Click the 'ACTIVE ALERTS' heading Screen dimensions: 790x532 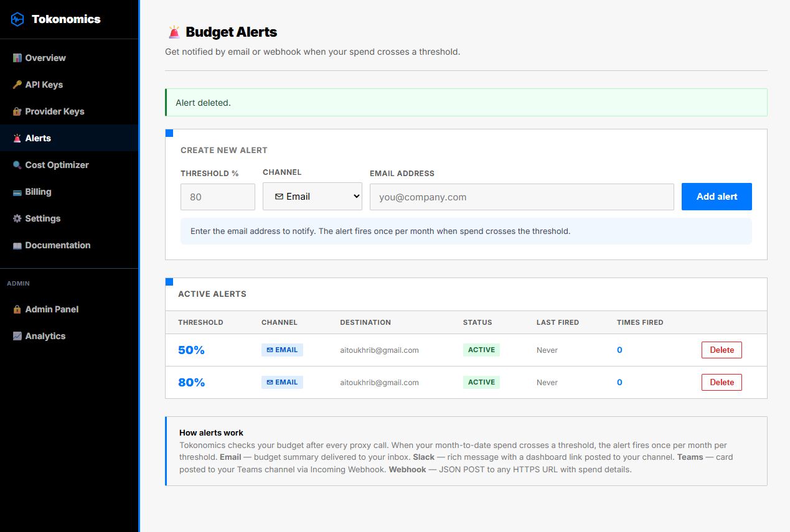(212, 294)
